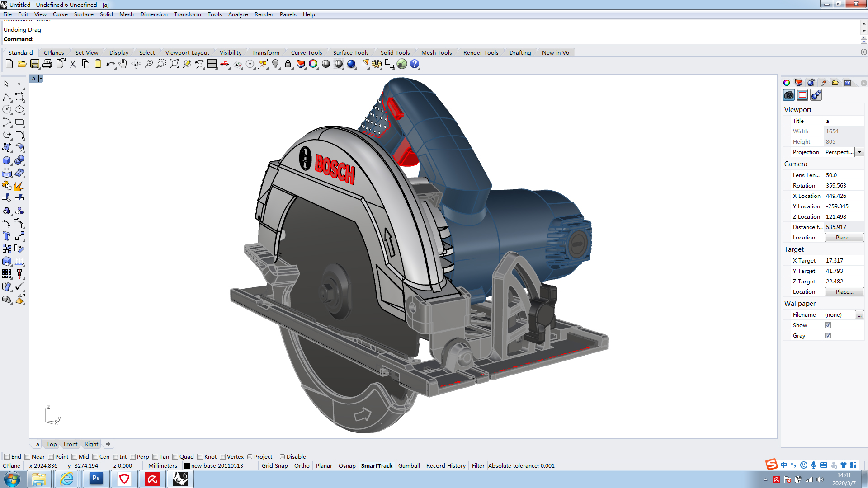Screen dimensions: 868x488
Task: Click the Print icon in toolbar
Action: 47,64
